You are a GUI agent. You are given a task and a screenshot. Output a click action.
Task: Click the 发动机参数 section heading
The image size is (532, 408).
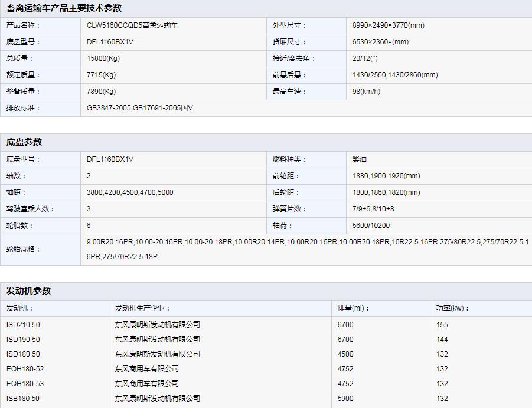click(x=28, y=291)
